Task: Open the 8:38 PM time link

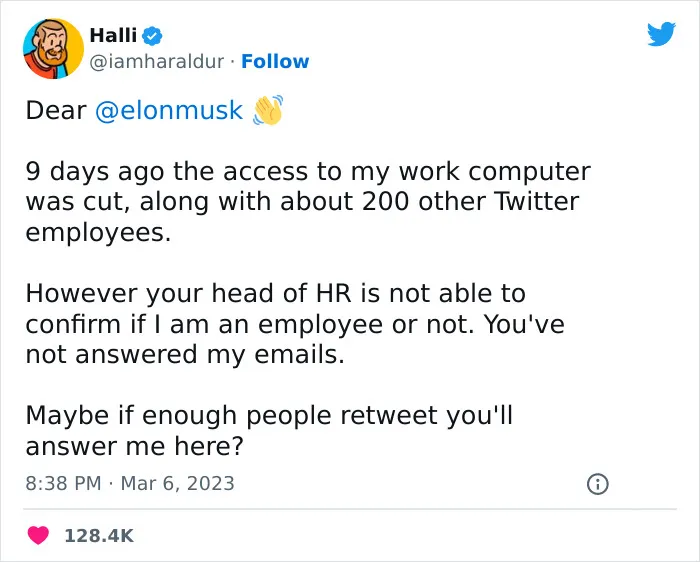Action: (x=63, y=483)
